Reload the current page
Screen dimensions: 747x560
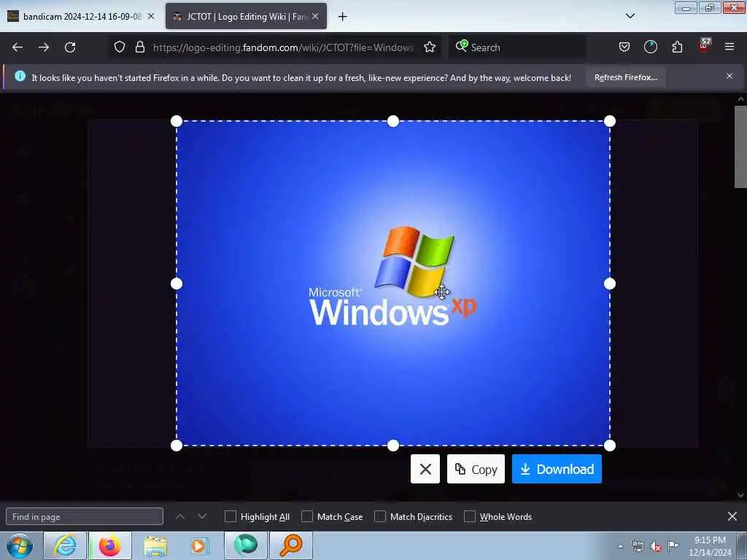[x=70, y=47]
